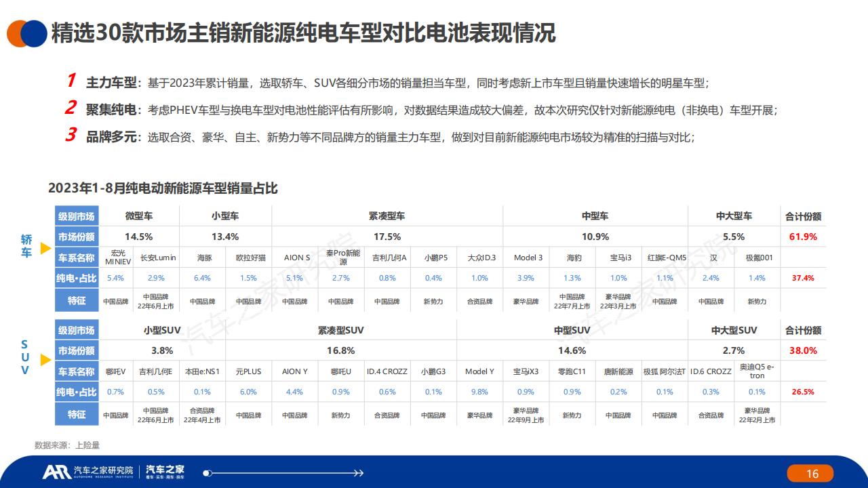Click the progress arrow line in footer
Screen dimensions: 868x488
[283, 472]
